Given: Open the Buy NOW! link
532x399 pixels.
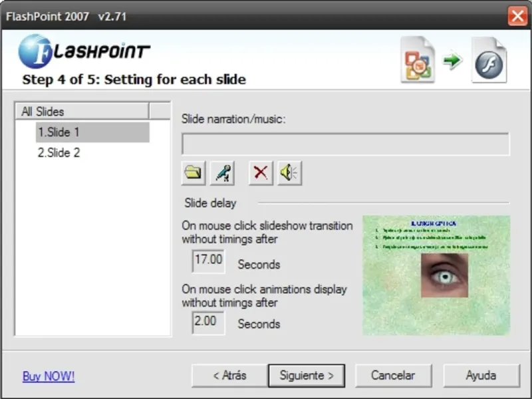Looking at the screenshot, I should click(x=49, y=376).
